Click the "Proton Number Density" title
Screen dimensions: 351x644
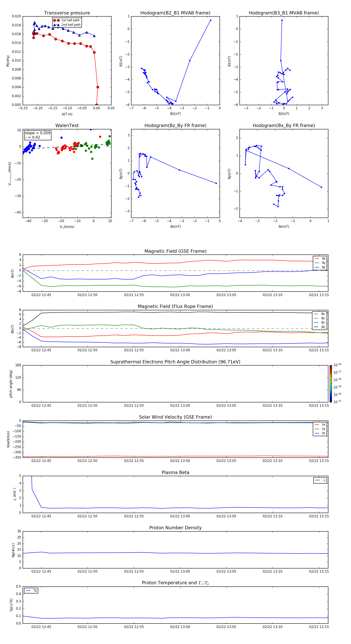[x=175, y=528]
